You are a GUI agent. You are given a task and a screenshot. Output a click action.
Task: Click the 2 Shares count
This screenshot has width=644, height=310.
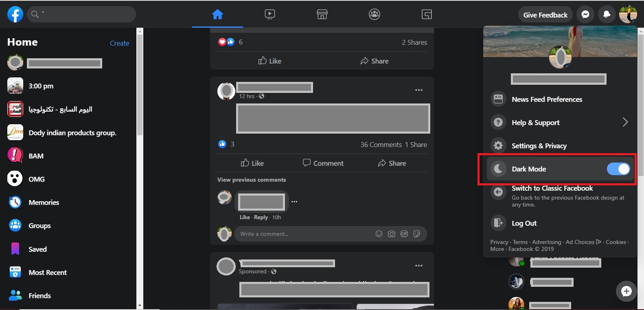pyautogui.click(x=414, y=42)
